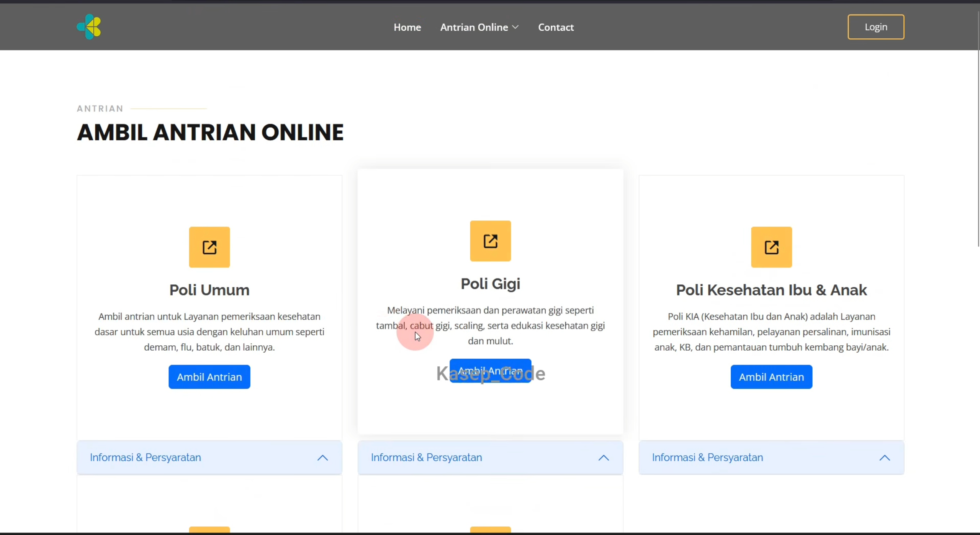Click the Poli Umum card title
Viewport: 980px width, 535px height.
coord(209,290)
